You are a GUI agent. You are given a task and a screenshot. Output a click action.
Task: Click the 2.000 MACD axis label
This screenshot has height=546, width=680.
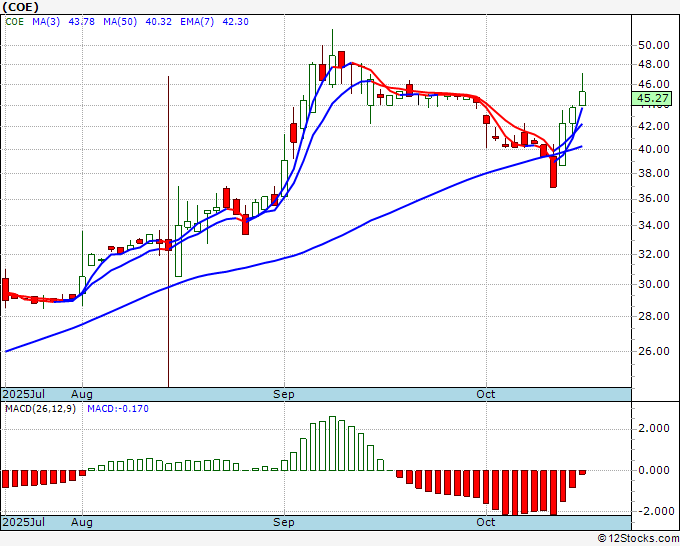[654, 428]
